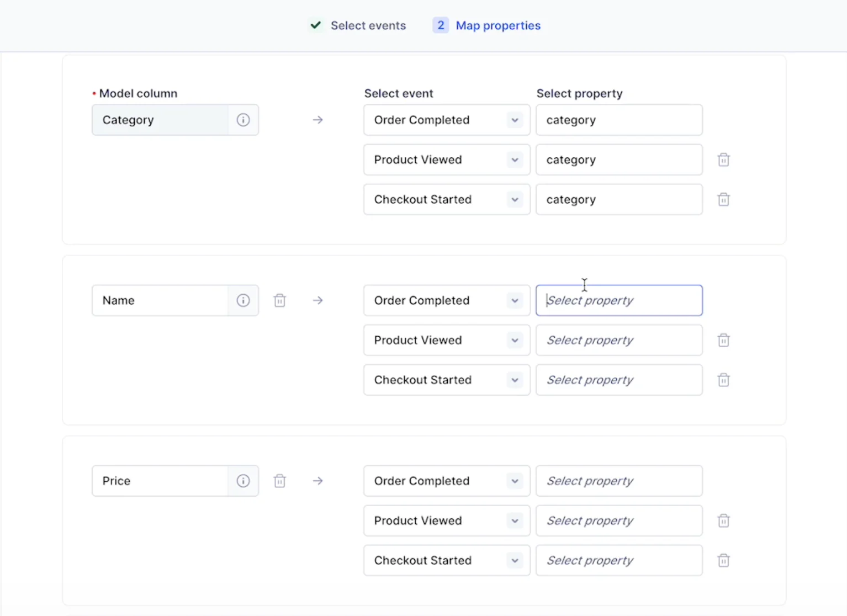
Task: Remove the Checkout Started row in the Name section
Action: tap(724, 380)
